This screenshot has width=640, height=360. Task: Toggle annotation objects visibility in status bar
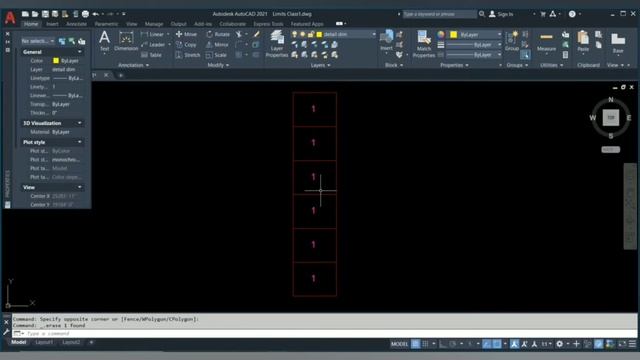(515, 344)
